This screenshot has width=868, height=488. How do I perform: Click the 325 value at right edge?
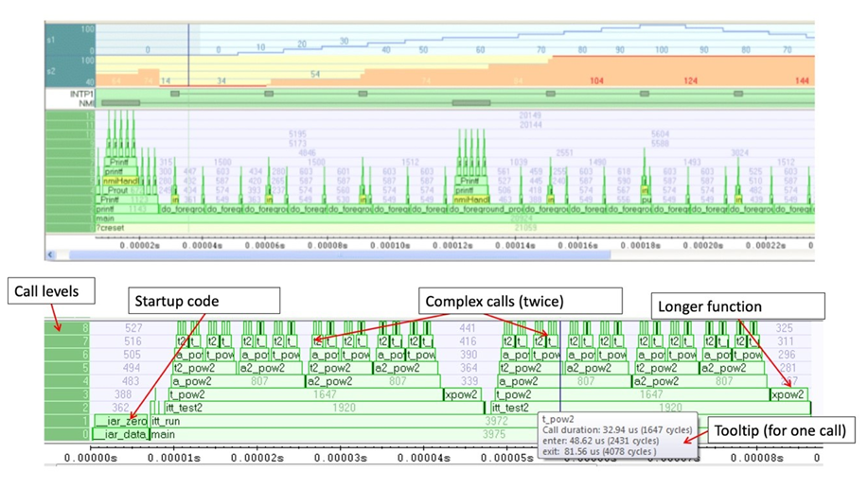click(784, 328)
